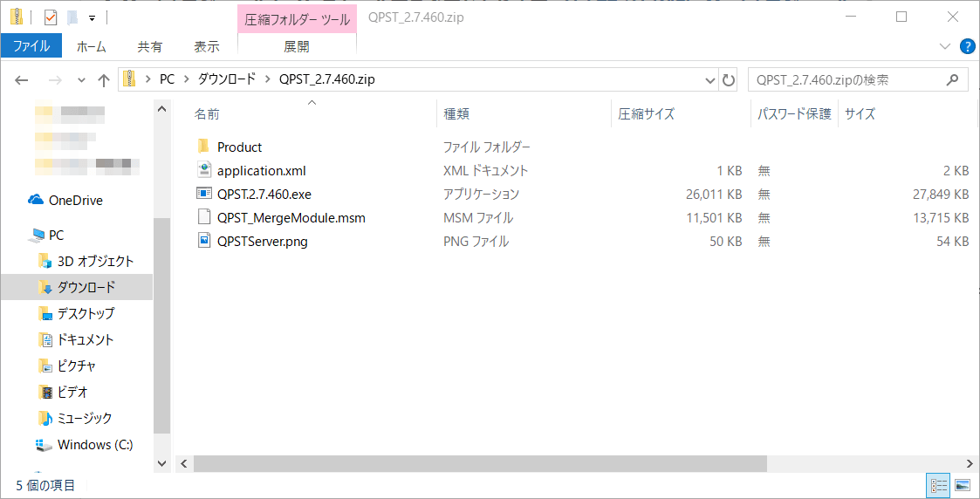Viewport: 980px width, 499px height.
Task: Select the QPSTServer.png image icon
Action: (x=203, y=241)
